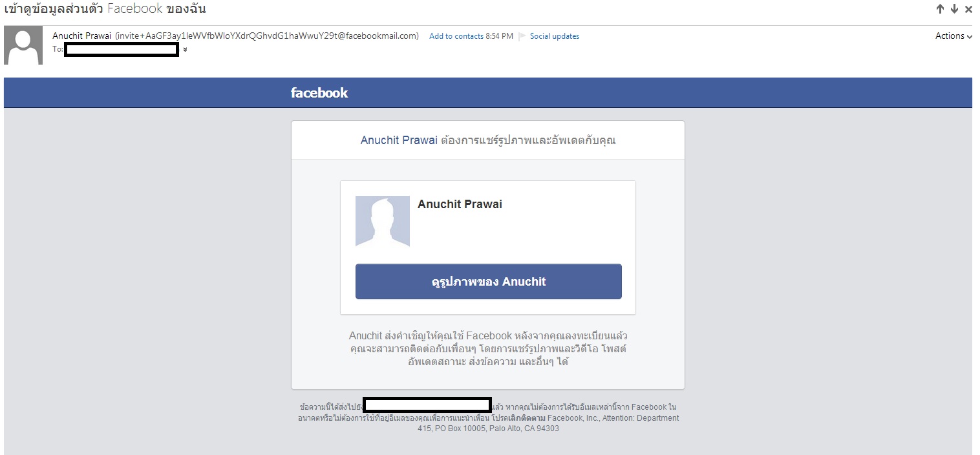Open Anuchit Prawai link in card header
Viewport: 980px width, 455px height.
(x=399, y=140)
